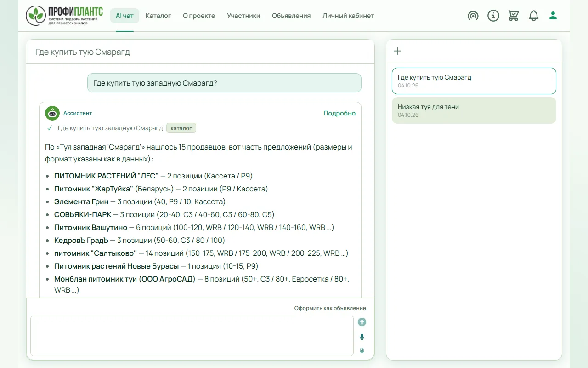Click seller Питомник Вашутино

[90, 227]
